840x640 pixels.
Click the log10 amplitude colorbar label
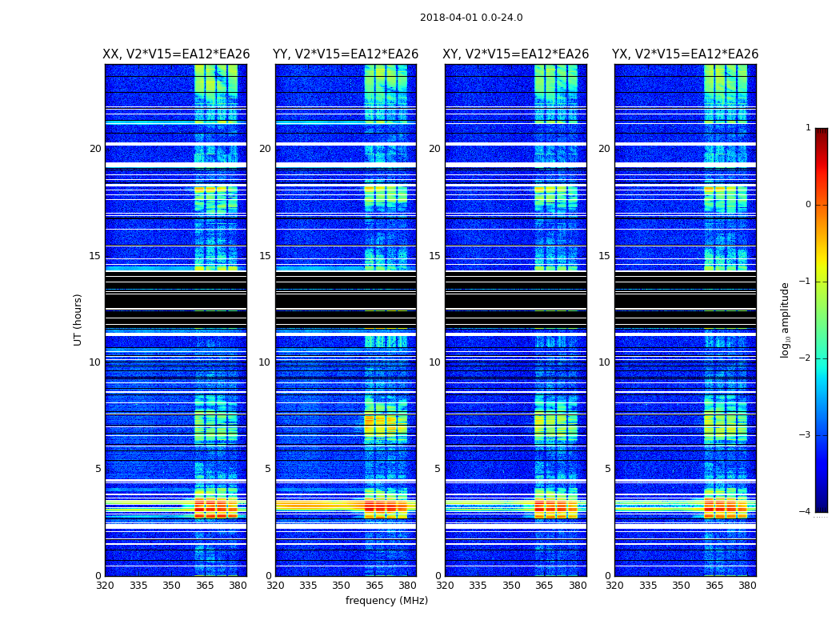pyautogui.click(x=786, y=319)
